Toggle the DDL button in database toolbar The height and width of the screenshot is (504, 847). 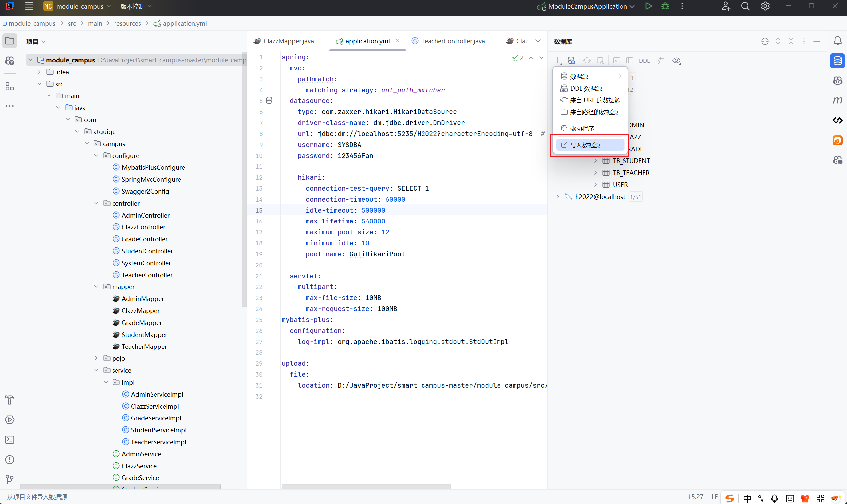[x=644, y=61]
